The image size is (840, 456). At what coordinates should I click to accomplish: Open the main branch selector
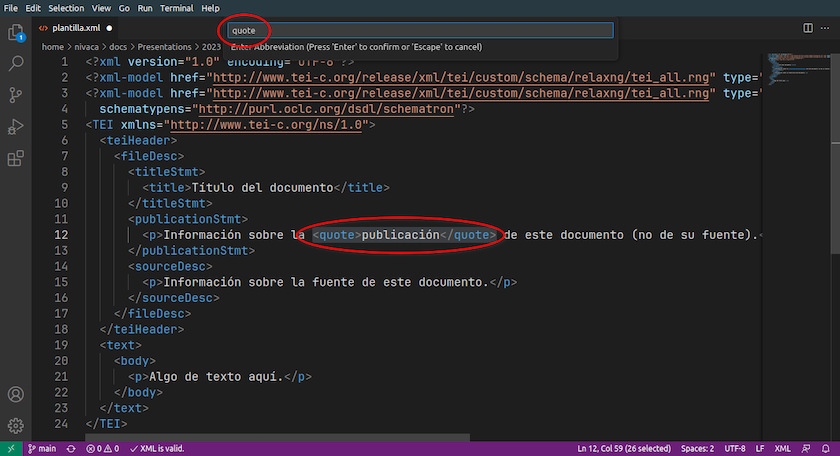41,448
